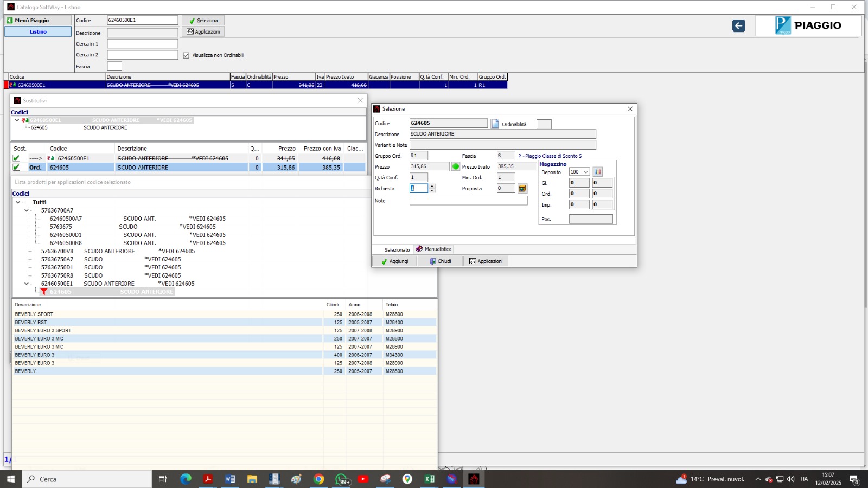Screen dimensions: 868x488
Task: Switch to the Selezionato tab
Action: [397, 250]
